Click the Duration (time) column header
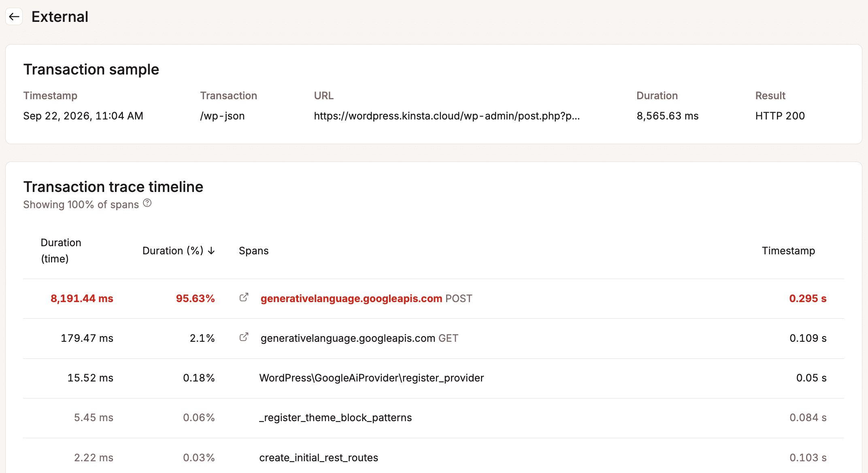 pyautogui.click(x=61, y=251)
